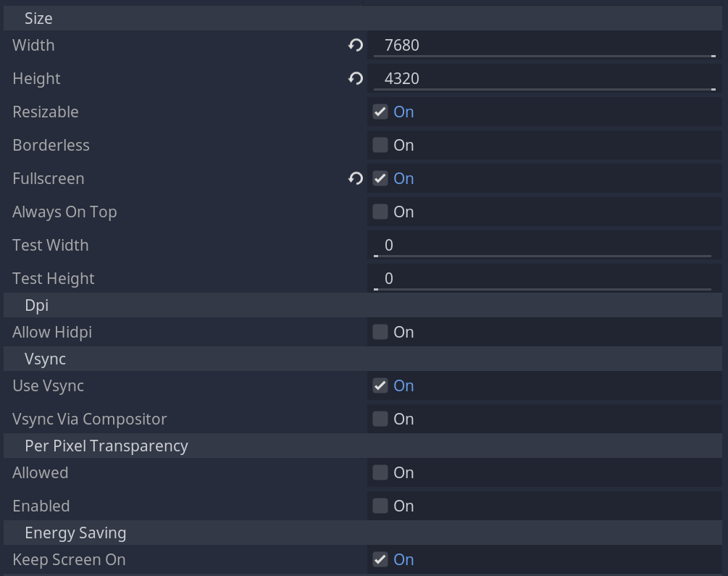Viewport: 728px width, 576px height.
Task: Reset the Fullscreen setting using its revert arrow
Action: pos(355,178)
